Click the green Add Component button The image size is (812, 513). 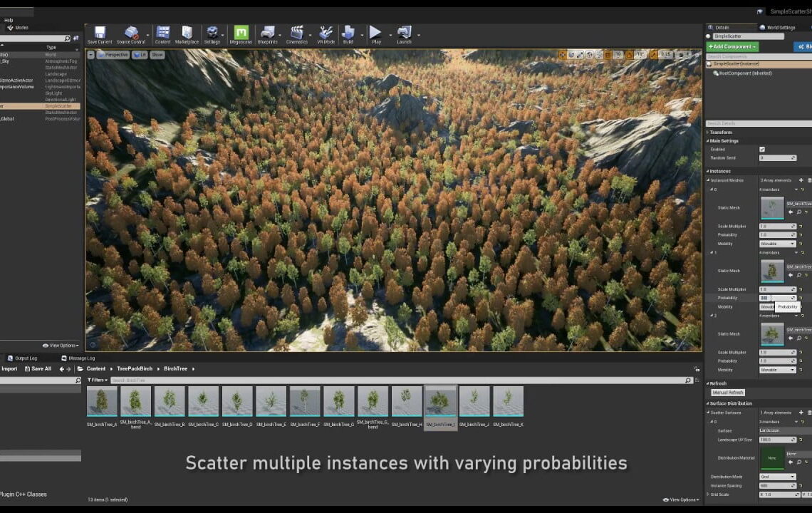pyautogui.click(x=732, y=46)
